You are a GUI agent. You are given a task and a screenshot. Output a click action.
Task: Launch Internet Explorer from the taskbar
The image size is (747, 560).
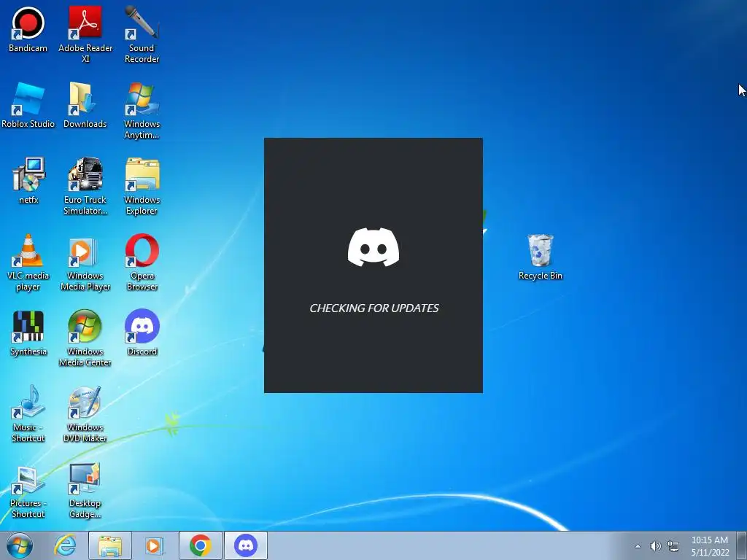pos(65,545)
